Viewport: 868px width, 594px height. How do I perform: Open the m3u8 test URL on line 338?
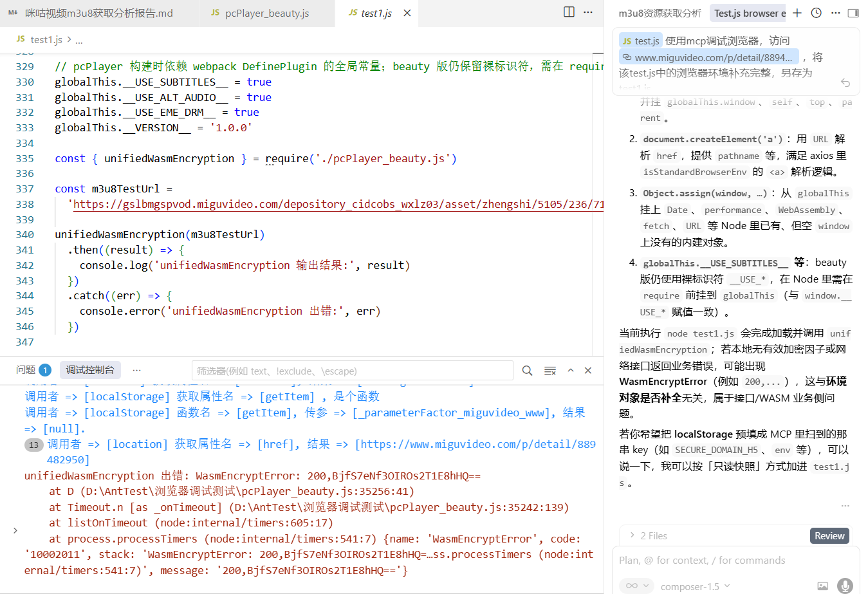click(338, 204)
